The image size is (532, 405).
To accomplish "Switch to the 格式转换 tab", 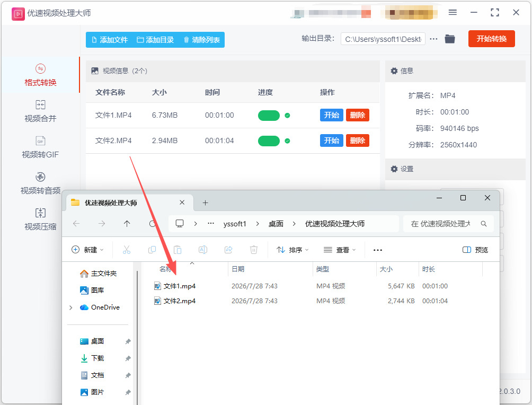I will (40, 75).
